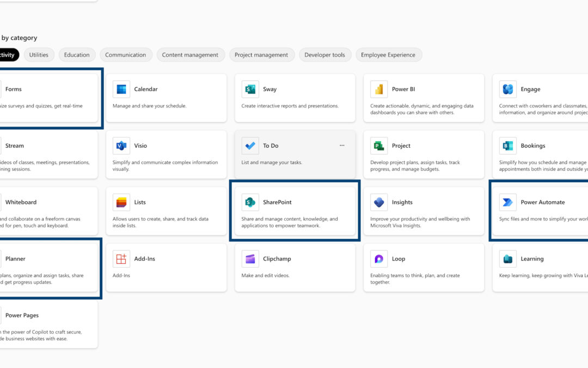Click the Loop app icon
588x368 pixels.
pos(379,259)
